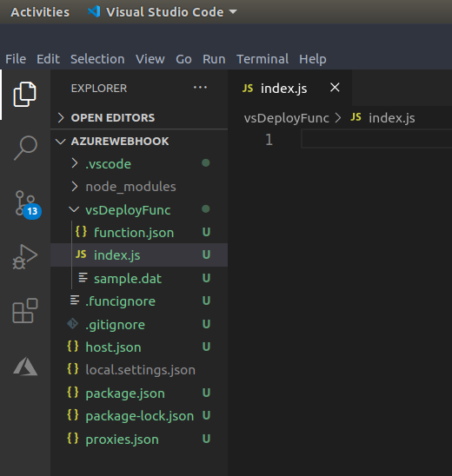Open the Explorer view in activity bar
Viewport: 452px width, 476px height.
(25, 95)
